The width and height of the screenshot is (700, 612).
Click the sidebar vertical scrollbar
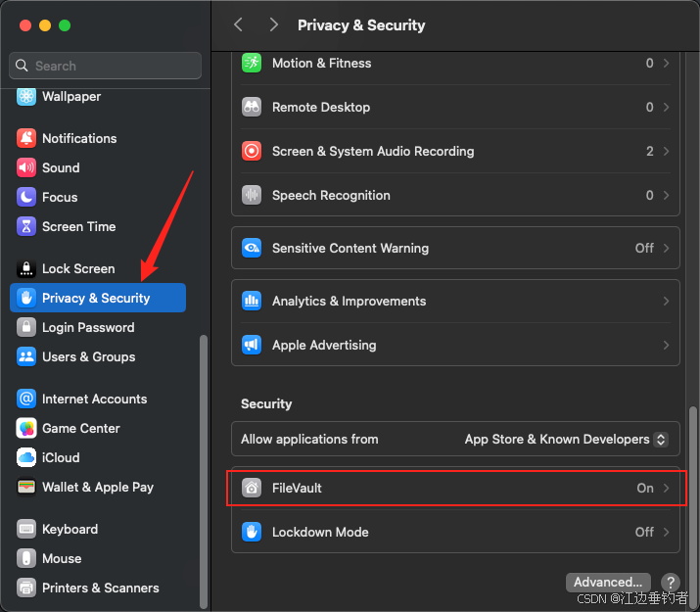(204, 471)
